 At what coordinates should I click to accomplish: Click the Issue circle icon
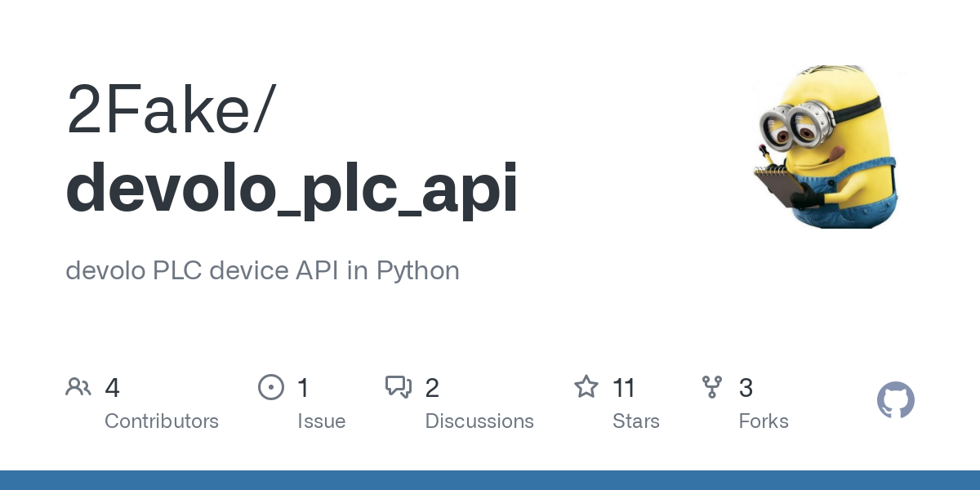tap(270, 387)
